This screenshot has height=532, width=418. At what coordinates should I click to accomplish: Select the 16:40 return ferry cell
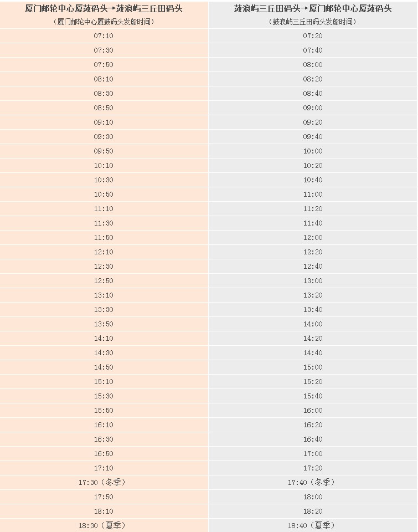point(312,439)
